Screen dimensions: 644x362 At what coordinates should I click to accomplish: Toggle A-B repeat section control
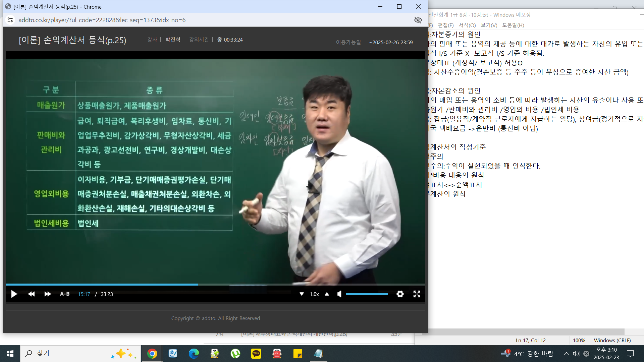pos(65,294)
